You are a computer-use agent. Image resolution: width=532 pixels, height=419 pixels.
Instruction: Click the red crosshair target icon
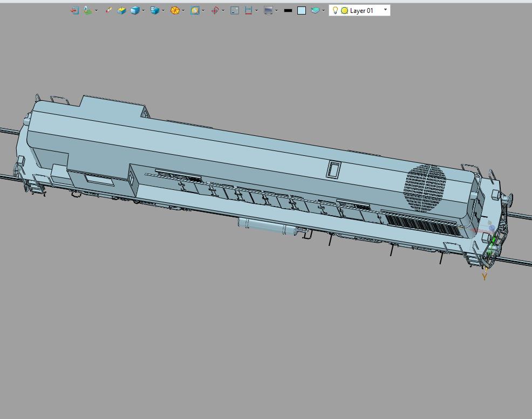[215, 10]
